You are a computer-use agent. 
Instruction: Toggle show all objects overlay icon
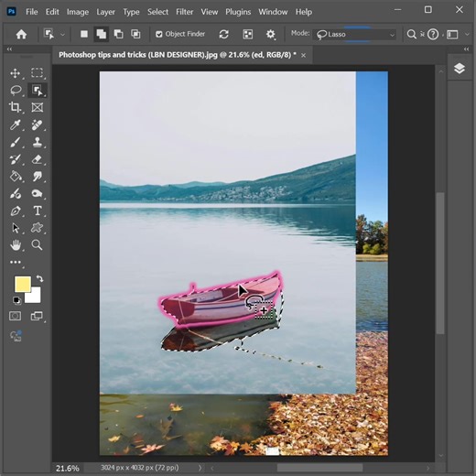point(248,34)
